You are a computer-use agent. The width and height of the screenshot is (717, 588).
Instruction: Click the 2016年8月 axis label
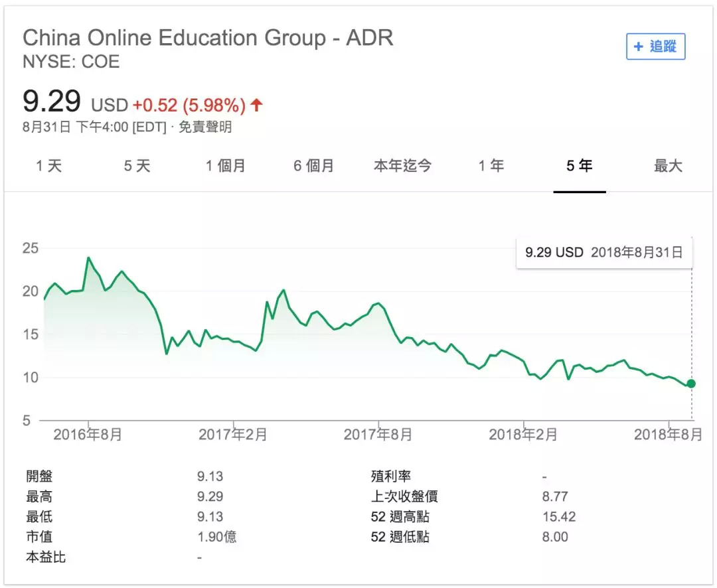[88, 435]
